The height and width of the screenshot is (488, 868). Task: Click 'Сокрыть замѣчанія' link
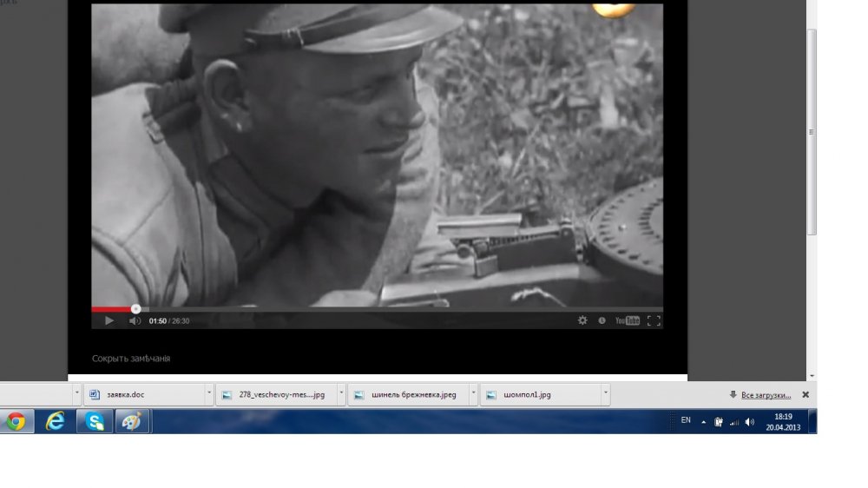pyautogui.click(x=131, y=358)
